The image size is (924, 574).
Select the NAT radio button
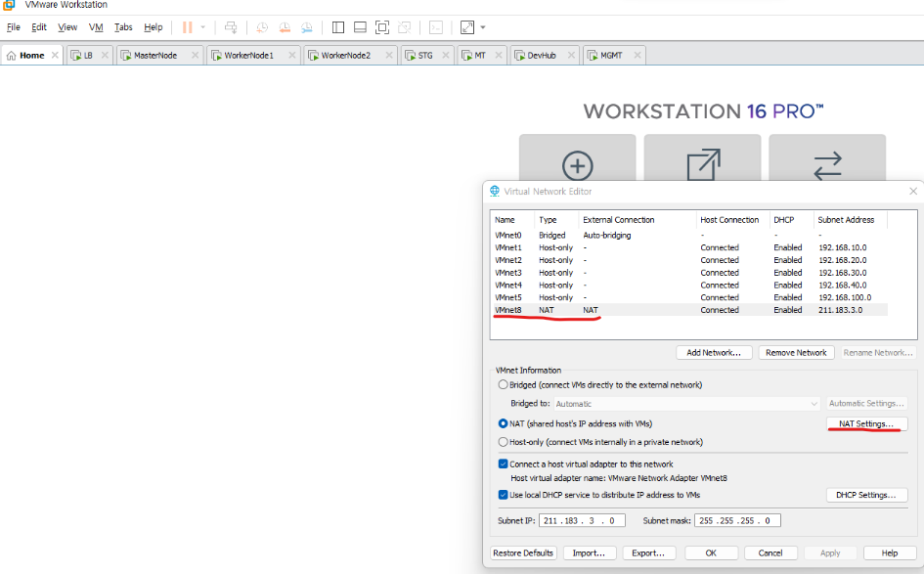(503, 423)
